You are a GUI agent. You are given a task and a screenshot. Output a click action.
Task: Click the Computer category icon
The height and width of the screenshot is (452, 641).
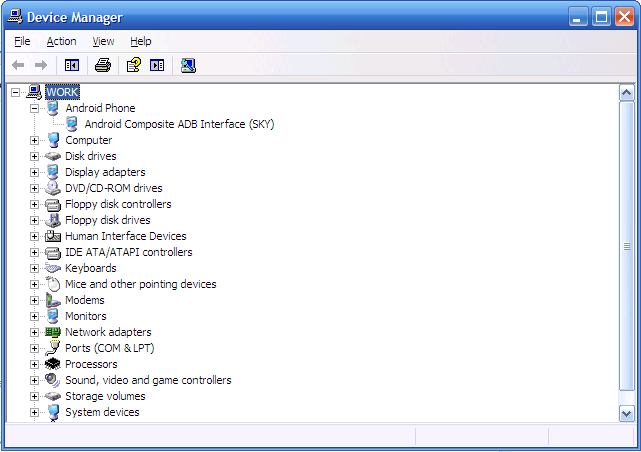click(x=53, y=140)
